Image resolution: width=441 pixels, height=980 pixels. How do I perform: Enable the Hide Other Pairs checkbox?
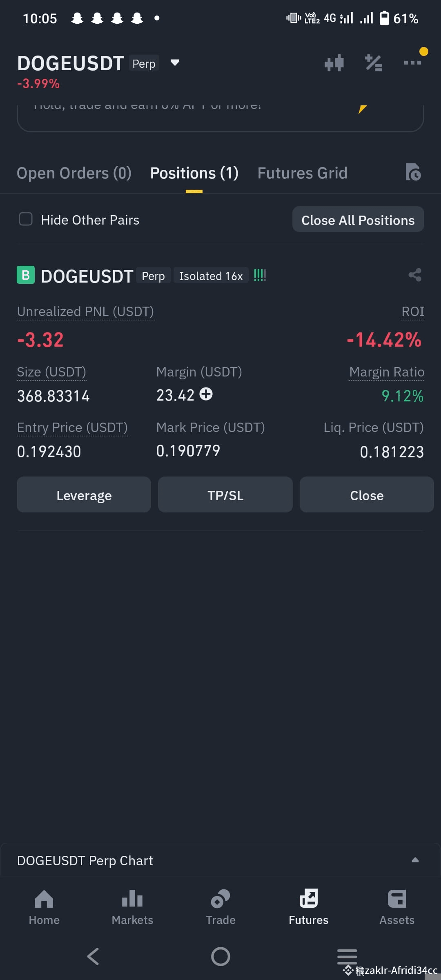pyautogui.click(x=25, y=219)
